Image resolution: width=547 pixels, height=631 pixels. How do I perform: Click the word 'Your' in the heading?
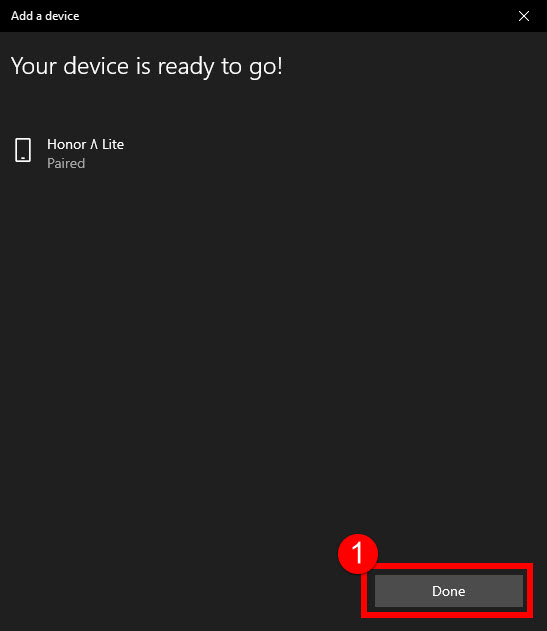tap(33, 66)
